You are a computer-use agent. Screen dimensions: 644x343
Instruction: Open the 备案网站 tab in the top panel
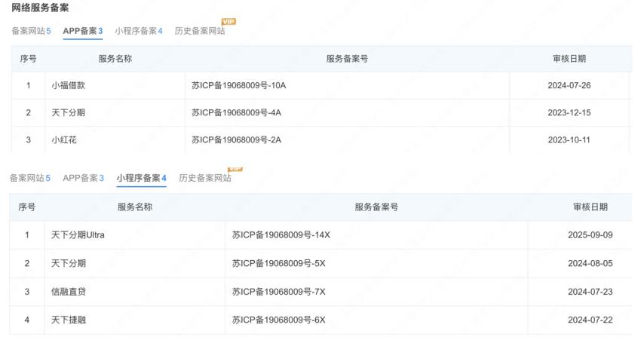pyautogui.click(x=31, y=31)
